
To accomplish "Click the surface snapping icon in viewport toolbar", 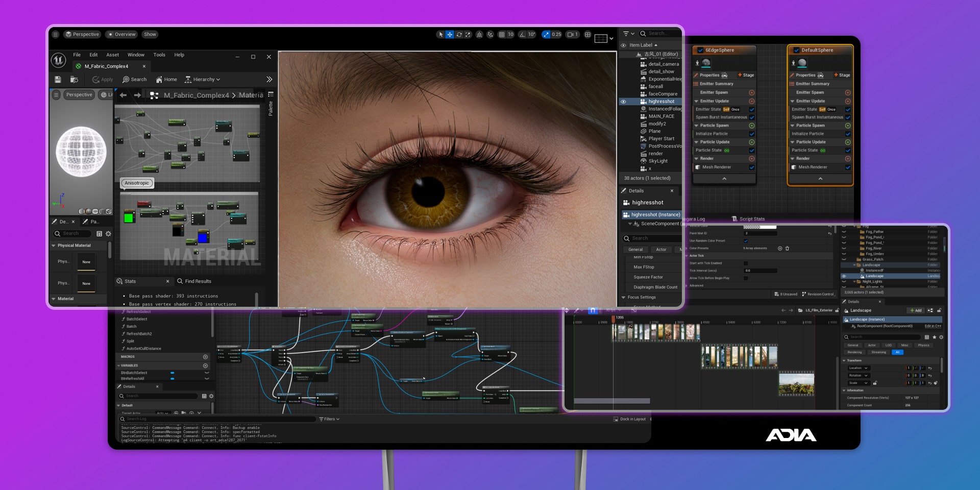I will pos(490,35).
